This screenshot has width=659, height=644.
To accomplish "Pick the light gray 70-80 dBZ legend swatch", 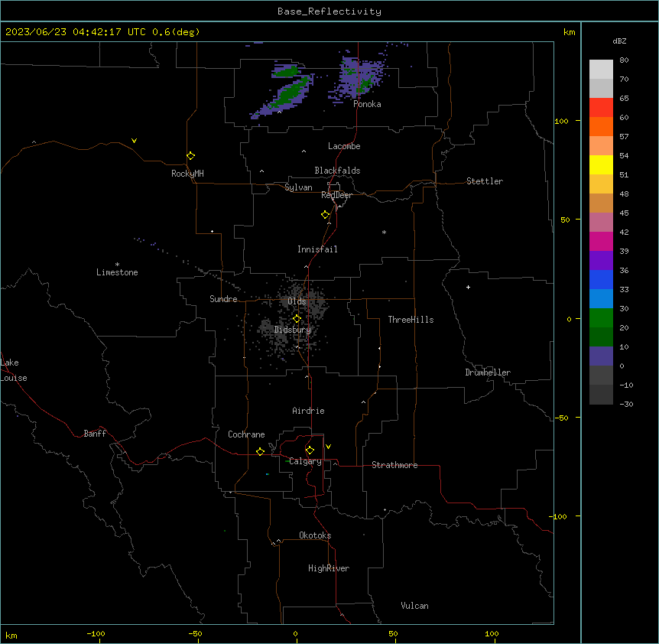I will [x=601, y=70].
